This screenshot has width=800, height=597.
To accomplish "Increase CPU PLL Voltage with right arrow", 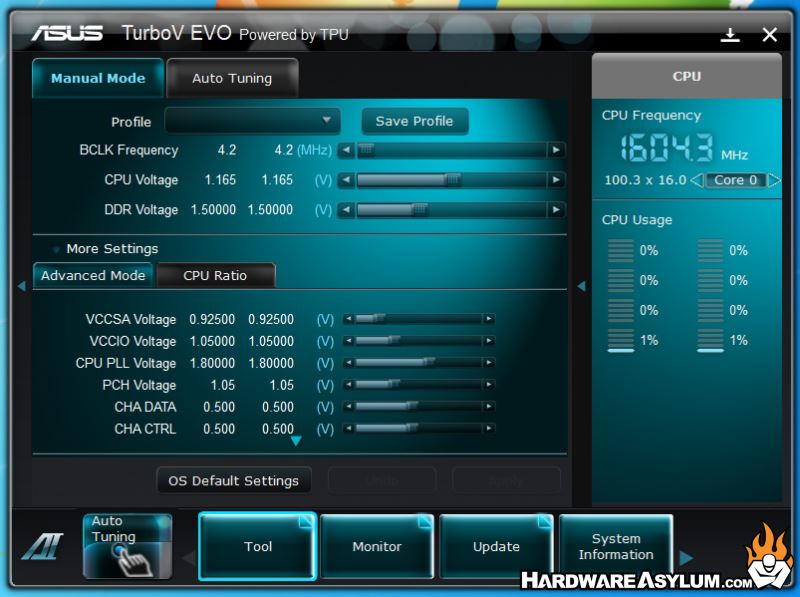I will (x=488, y=362).
